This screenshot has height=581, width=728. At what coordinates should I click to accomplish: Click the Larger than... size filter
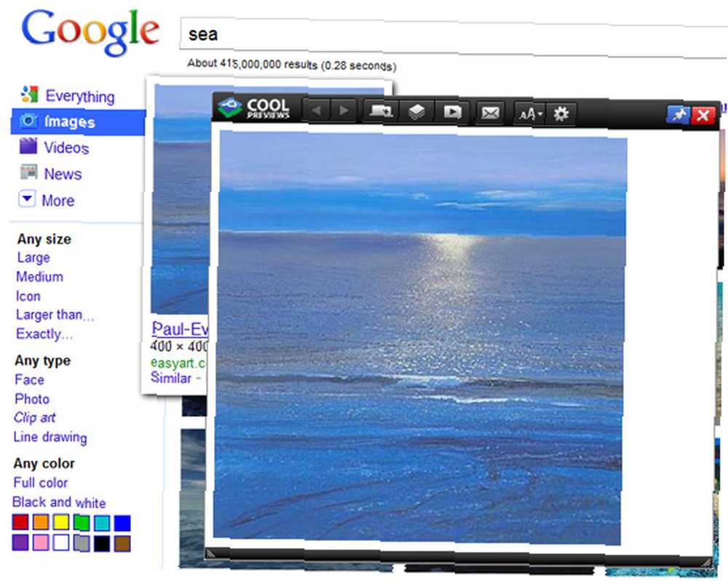tap(55, 315)
